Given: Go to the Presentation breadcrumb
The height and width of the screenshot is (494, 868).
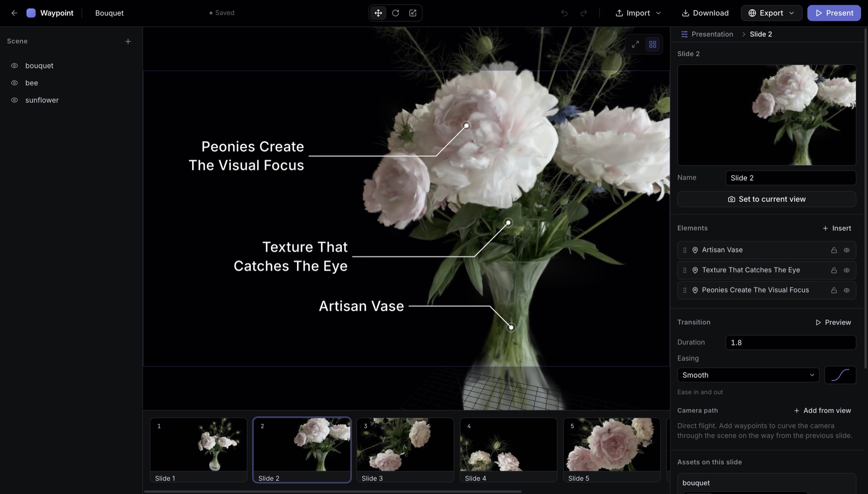Looking at the screenshot, I should [x=712, y=34].
